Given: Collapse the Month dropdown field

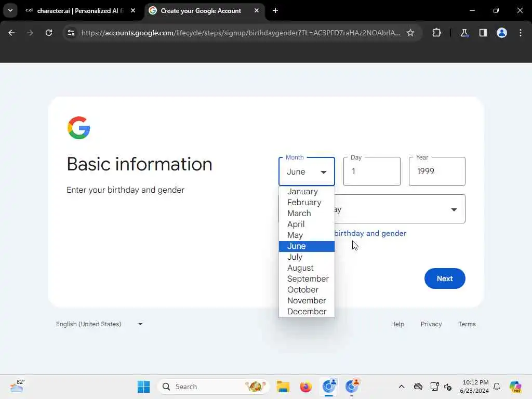Looking at the screenshot, I should pos(307,171).
